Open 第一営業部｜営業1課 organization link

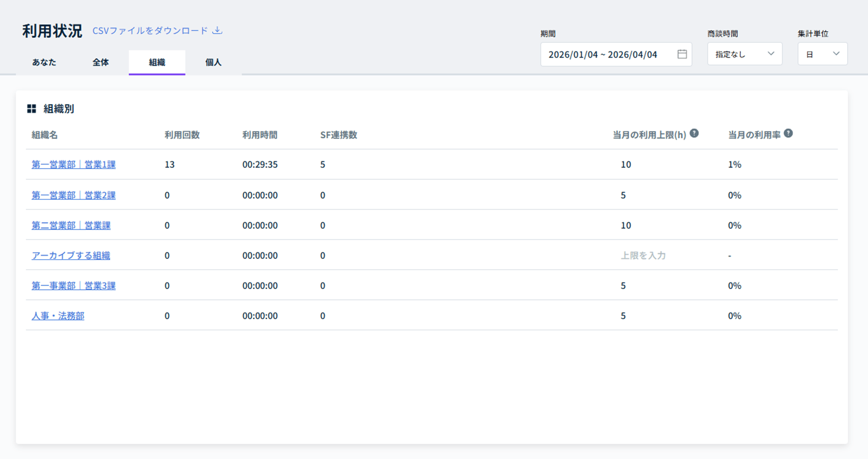[x=73, y=165]
